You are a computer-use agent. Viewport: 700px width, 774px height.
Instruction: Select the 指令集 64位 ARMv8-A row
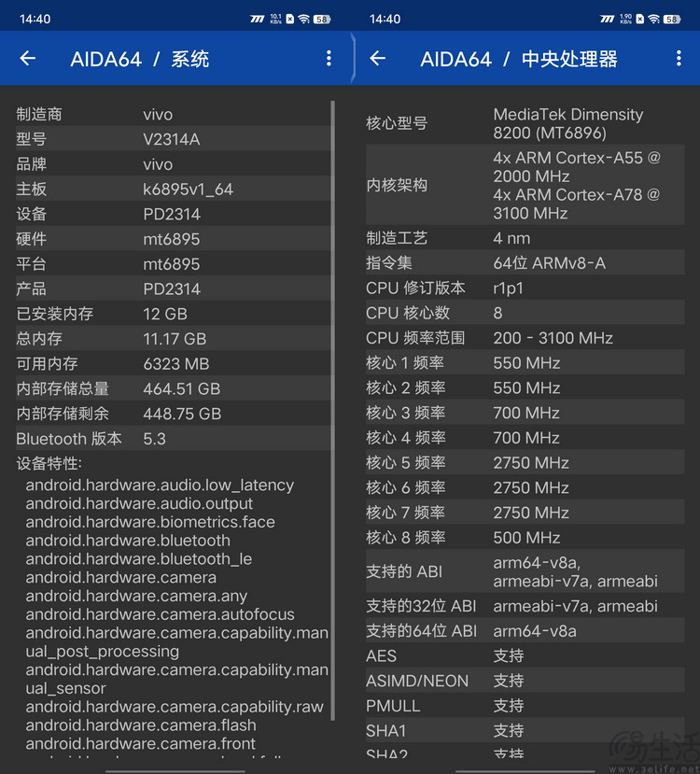tap(525, 262)
